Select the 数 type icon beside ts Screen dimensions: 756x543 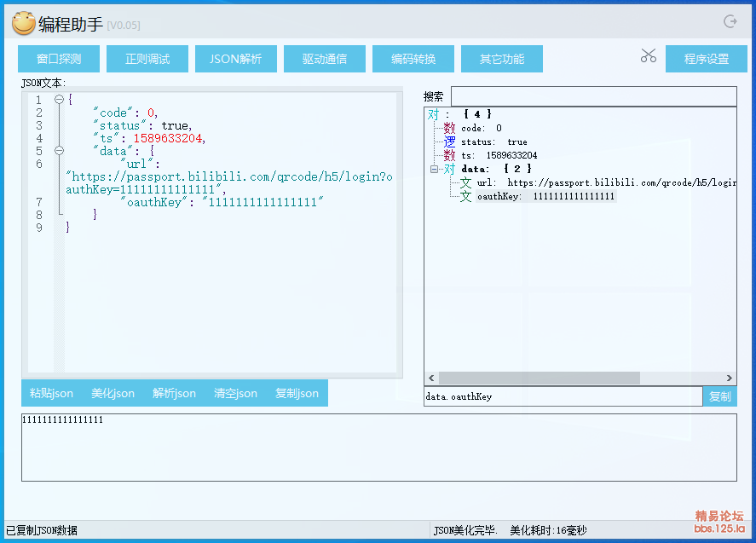tap(449, 155)
